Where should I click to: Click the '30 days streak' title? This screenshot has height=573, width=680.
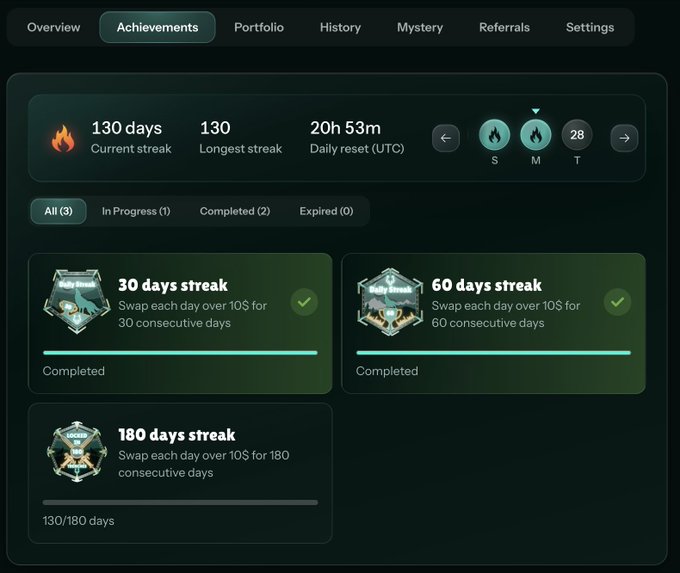click(x=173, y=285)
